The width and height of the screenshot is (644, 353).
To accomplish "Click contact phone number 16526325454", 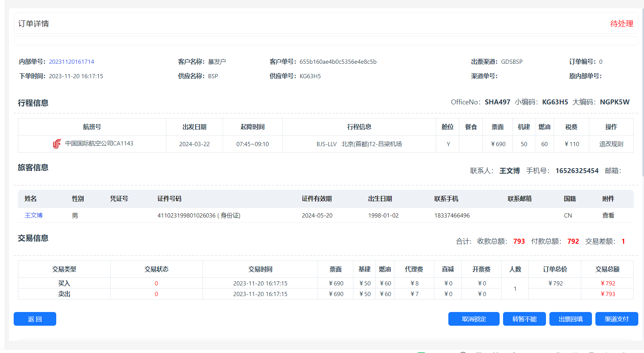I will coord(577,170).
